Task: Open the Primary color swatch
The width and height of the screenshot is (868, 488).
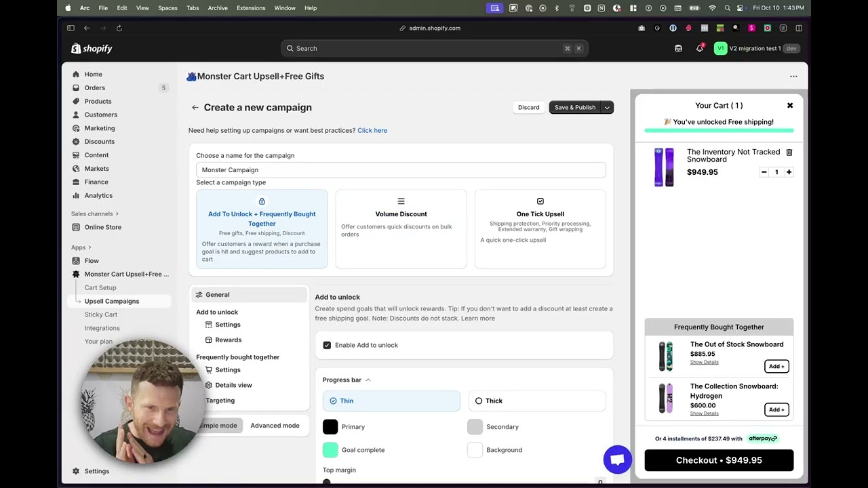Action: pyautogui.click(x=330, y=427)
